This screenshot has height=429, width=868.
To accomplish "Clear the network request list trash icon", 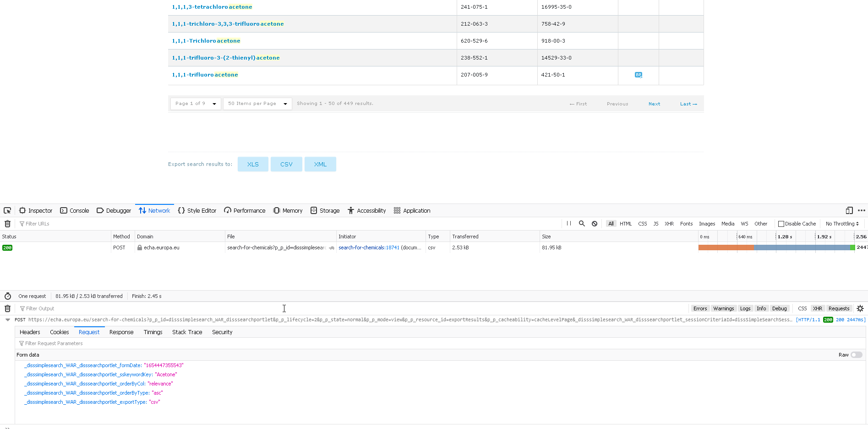I will point(7,224).
